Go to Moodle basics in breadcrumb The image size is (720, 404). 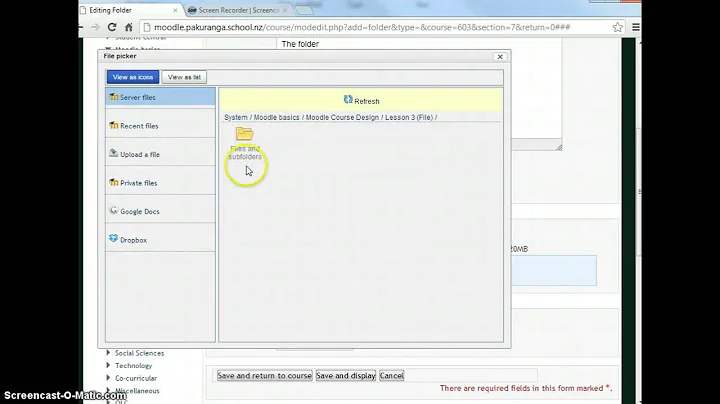click(x=276, y=118)
